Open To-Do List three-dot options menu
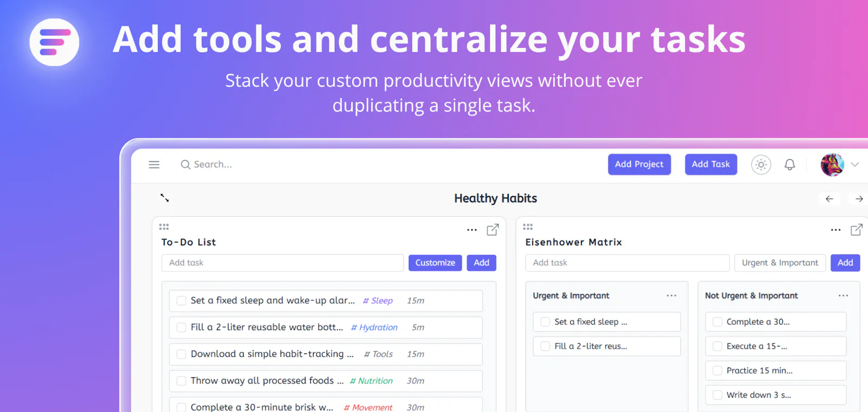868x412 pixels. point(472,230)
